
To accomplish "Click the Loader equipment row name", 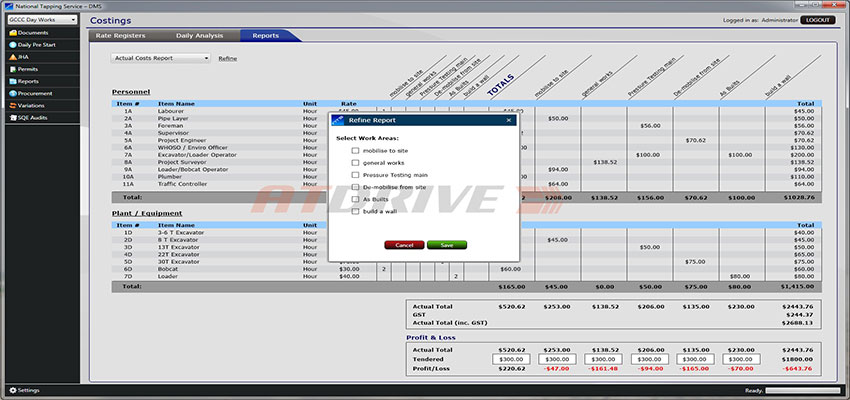I will (x=167, y=276).
